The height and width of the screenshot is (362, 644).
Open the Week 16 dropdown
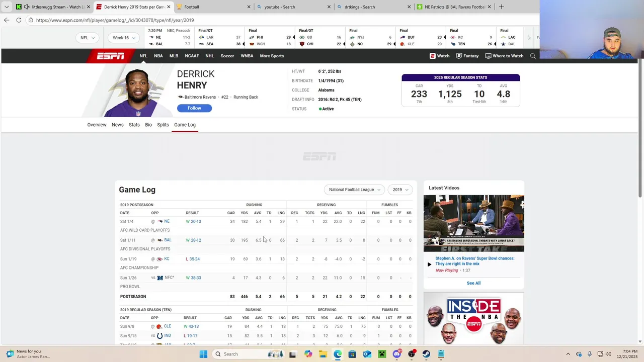pyautogui.click(x=123, y=38)
